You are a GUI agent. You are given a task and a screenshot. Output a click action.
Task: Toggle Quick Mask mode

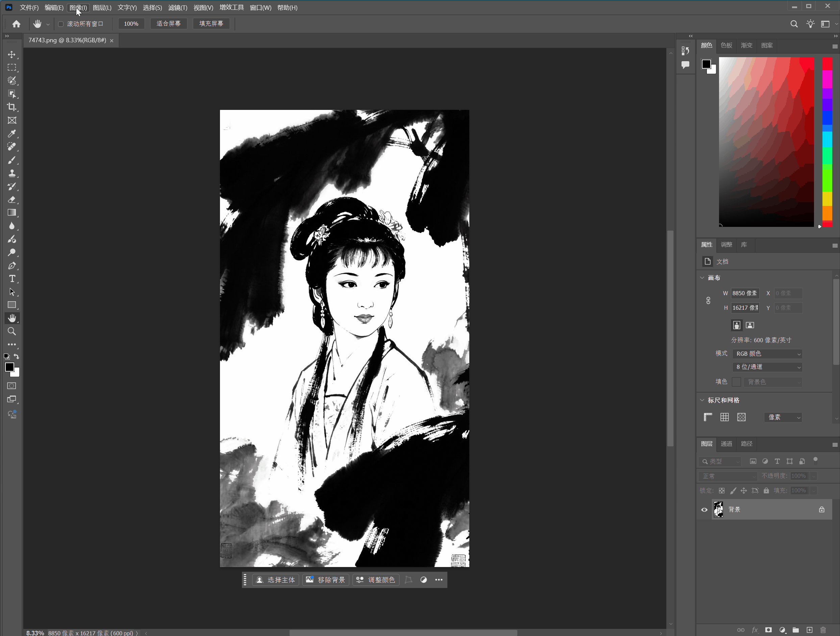(12, 386)
